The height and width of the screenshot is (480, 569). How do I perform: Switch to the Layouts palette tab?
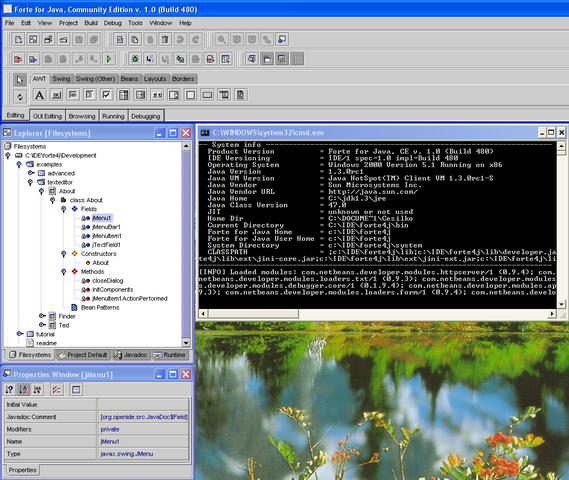click(155, 79)
